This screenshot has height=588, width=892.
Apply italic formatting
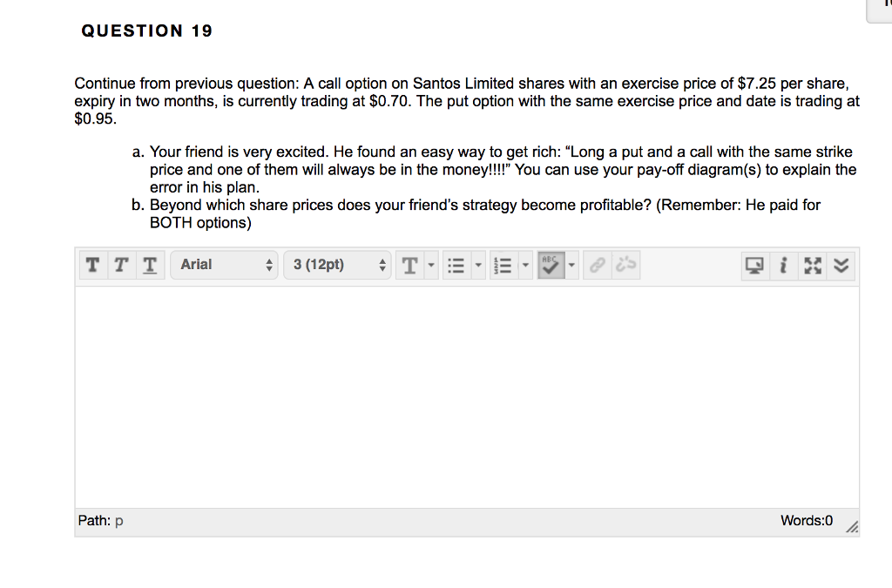pos(121,265)
